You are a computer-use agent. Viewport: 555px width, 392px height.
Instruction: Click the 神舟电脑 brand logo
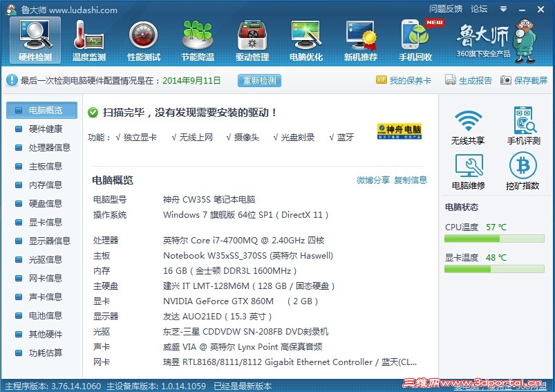pos(399,131)
